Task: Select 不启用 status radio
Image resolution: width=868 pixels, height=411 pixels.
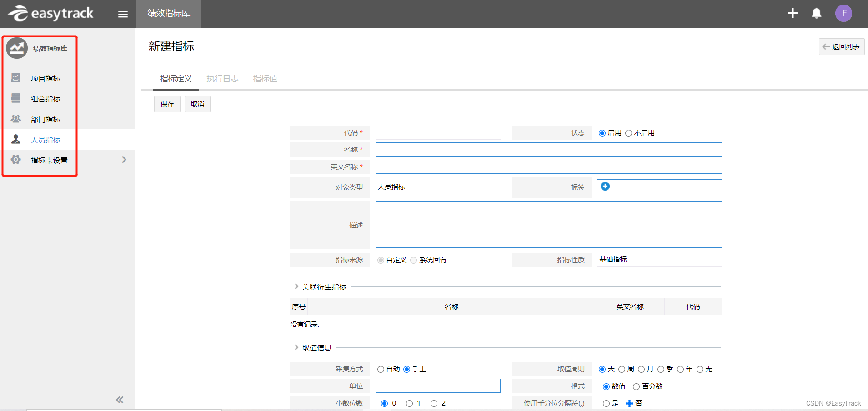Action: 628,133
